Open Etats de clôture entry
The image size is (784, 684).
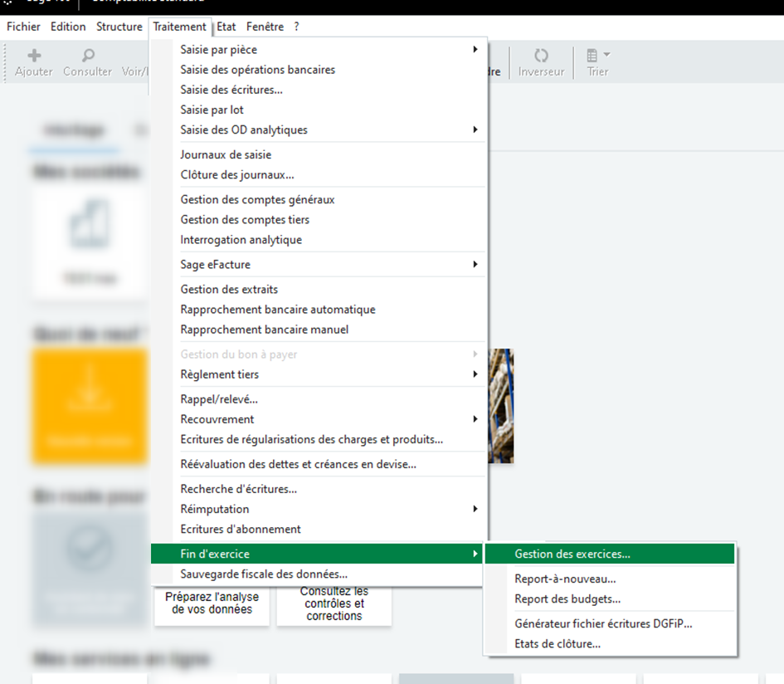558,644
